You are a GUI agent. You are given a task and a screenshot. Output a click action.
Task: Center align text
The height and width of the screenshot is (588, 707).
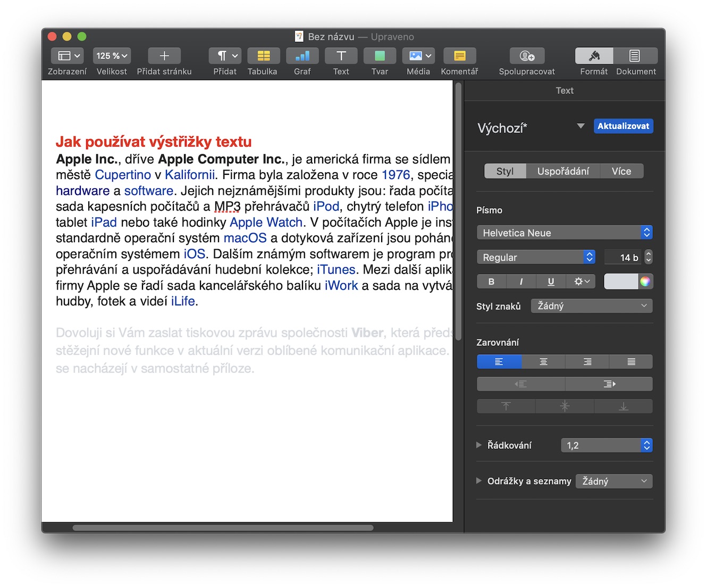[543, 362]
